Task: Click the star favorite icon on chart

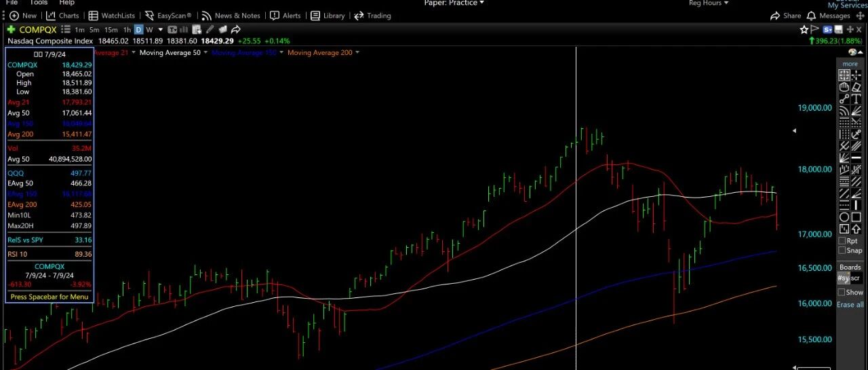Action: coord(804,29)
